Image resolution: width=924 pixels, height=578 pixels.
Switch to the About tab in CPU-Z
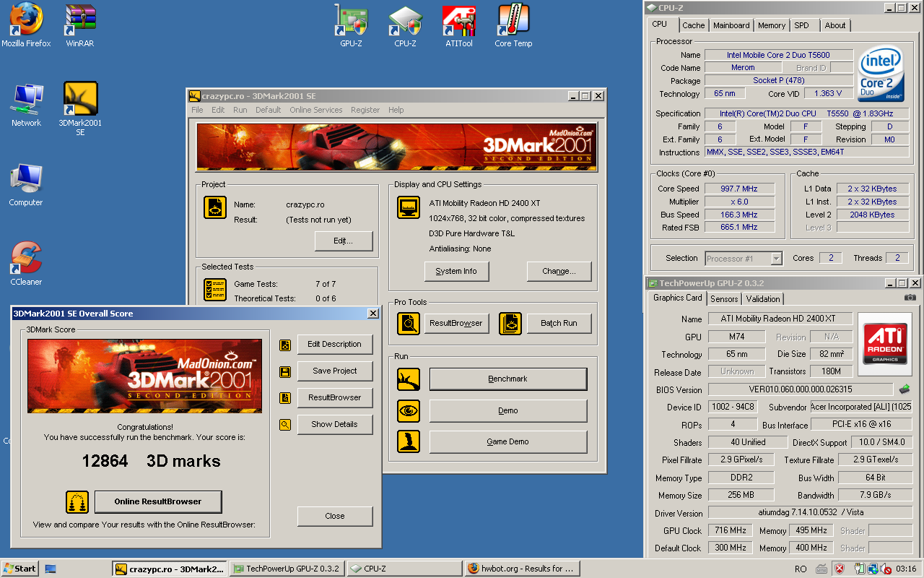pos(835,25)
